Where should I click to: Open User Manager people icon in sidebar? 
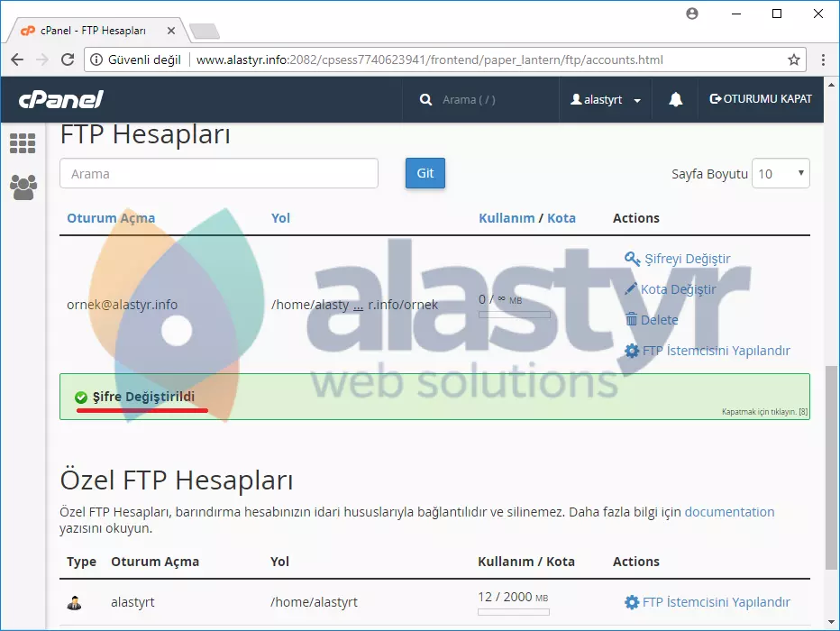pyautogui.click(x=23, y=187)
